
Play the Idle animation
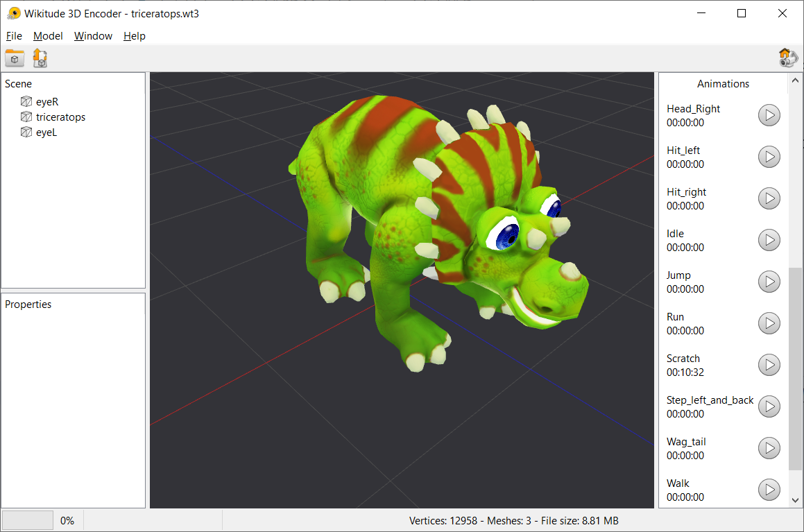pos(769,240)
